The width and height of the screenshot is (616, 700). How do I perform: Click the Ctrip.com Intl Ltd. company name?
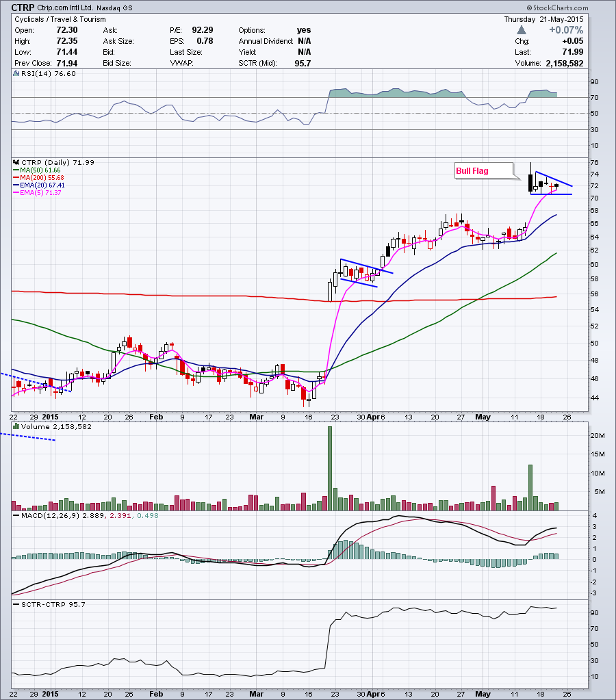pyautogui.click(x=65, y=8)
